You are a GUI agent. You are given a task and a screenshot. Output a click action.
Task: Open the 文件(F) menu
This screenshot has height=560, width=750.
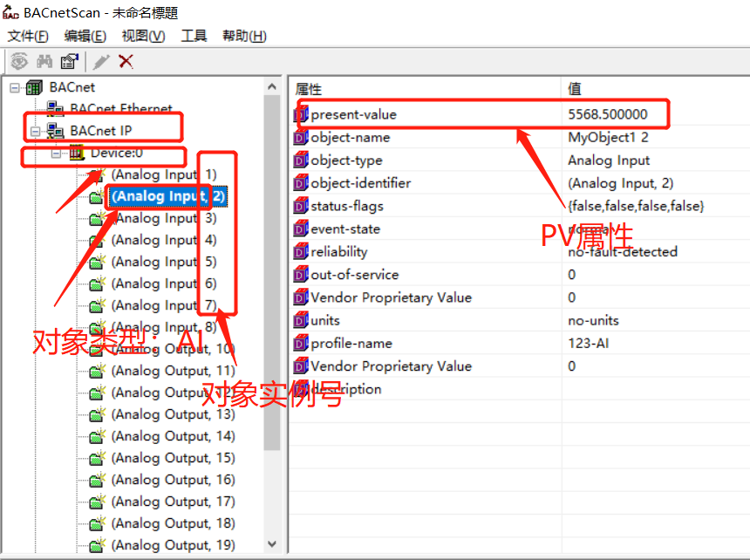(28, 36)
